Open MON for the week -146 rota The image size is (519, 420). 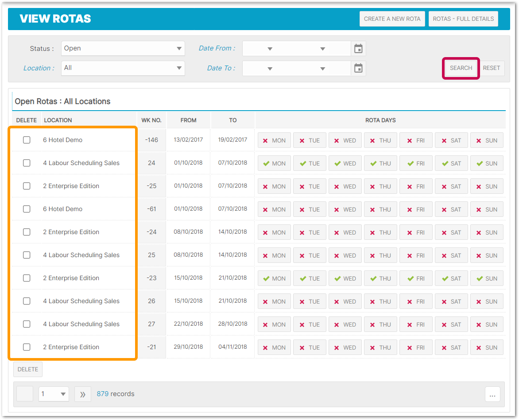(275, 140)
